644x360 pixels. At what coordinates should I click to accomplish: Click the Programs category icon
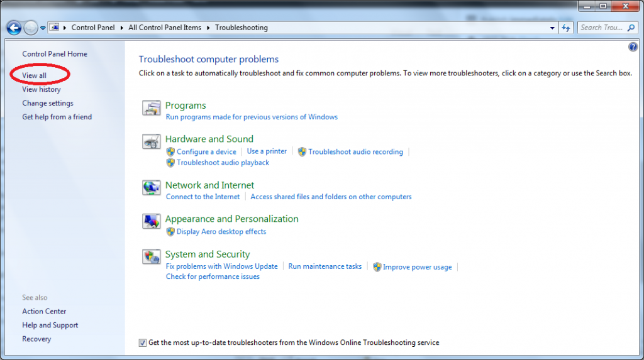(x=151, y=108)
